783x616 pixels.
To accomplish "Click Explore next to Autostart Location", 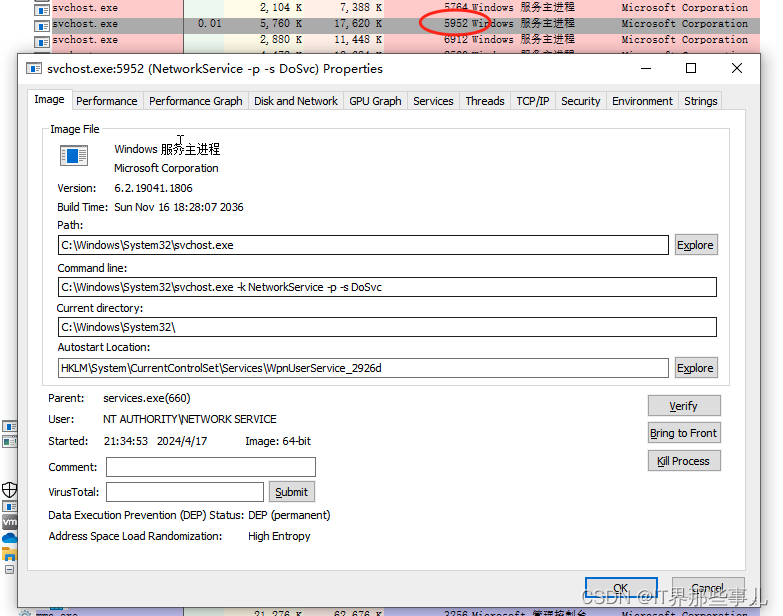I will [x=696, y=368].
